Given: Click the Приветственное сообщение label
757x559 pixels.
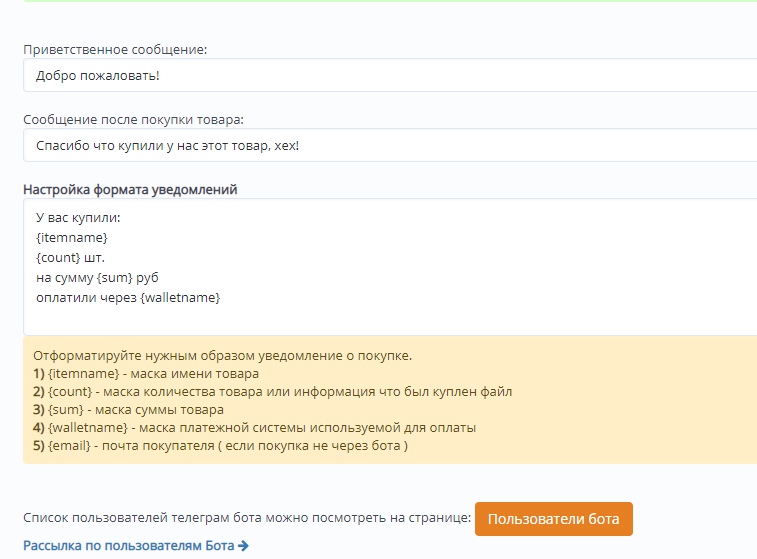Looking at the screenshot, I should coord(115,50).
